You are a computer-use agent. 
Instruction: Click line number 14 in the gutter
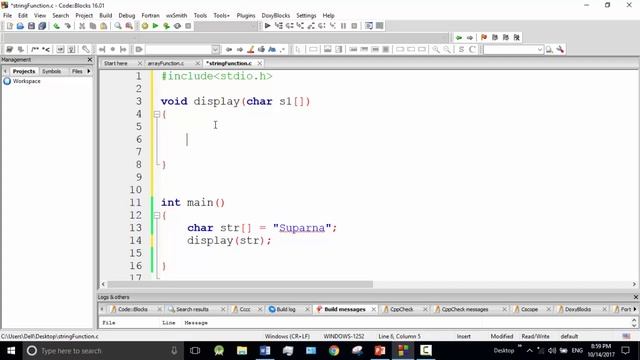click(136, 240)
